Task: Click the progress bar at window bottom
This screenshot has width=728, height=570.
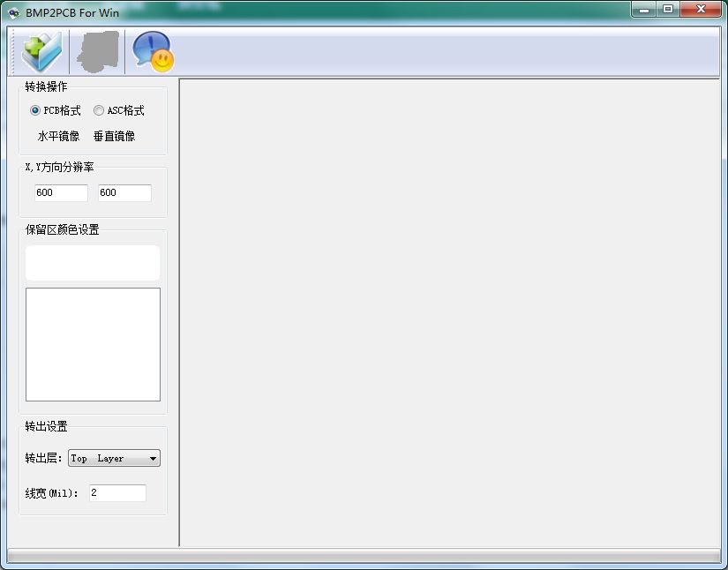Action: (x=364, y=556)
